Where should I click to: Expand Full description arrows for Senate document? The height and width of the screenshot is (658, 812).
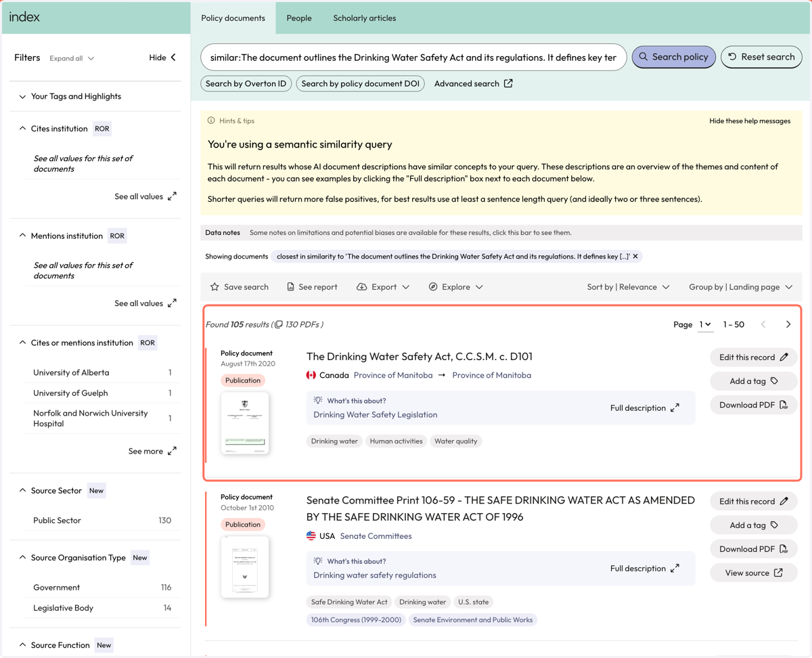pos(675,569)
